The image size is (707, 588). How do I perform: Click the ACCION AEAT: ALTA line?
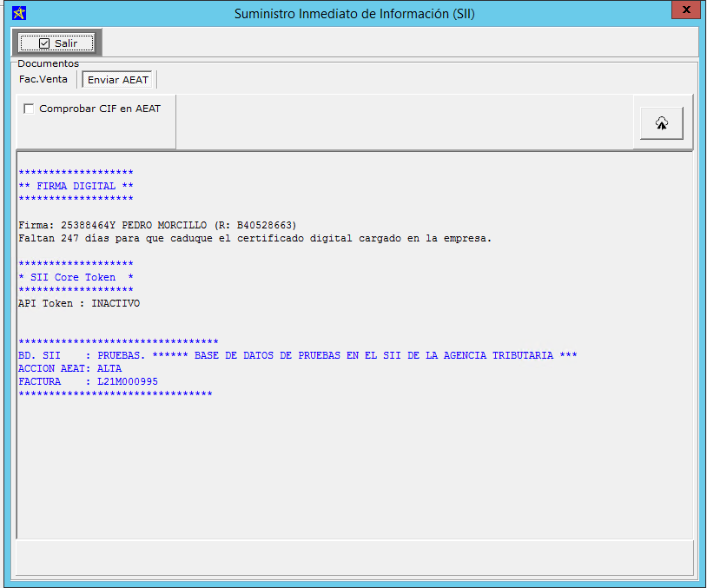coord(69,368)
